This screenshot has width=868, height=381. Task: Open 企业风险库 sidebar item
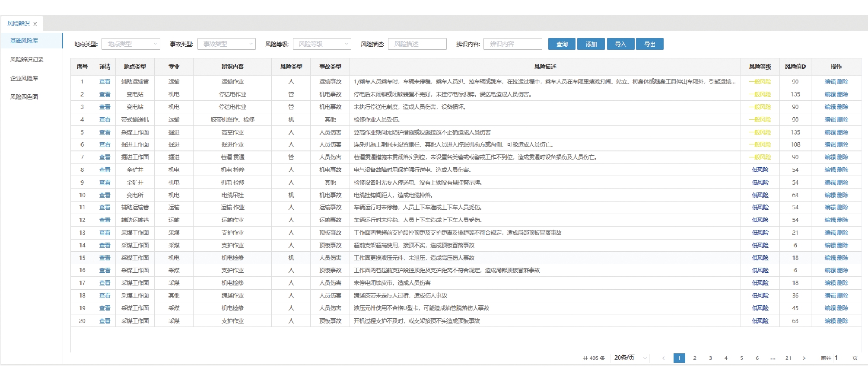pyautogui.click(x=24, y=78)
